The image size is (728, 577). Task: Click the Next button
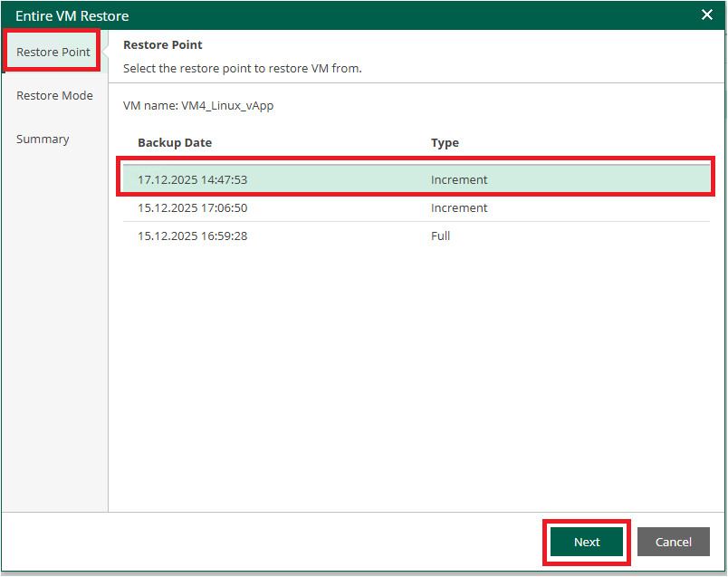587,542
